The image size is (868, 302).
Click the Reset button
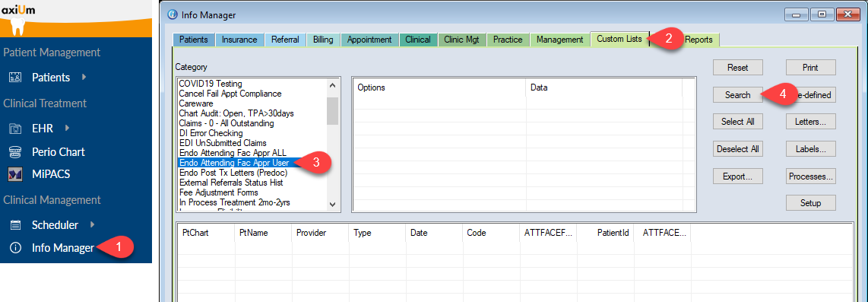coord(737,68)
